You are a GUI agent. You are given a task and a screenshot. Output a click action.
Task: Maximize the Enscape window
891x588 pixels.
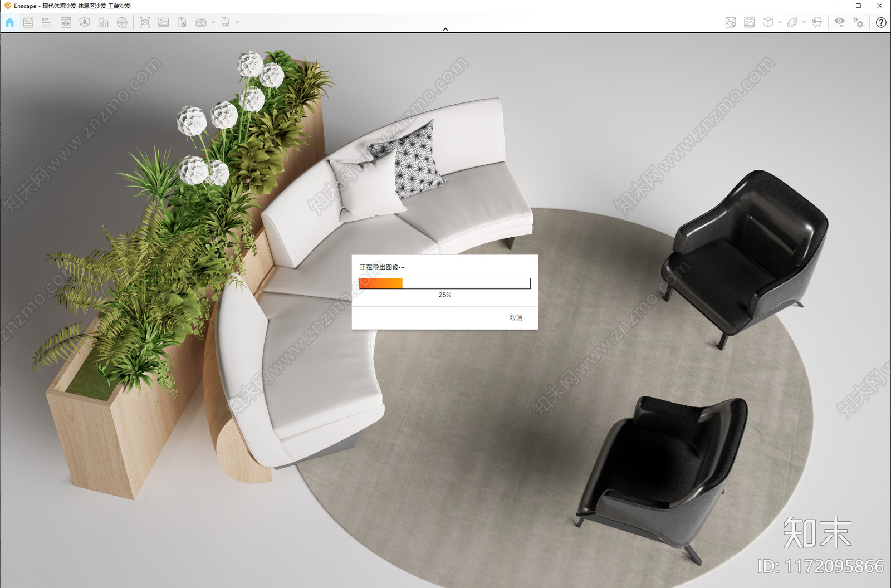858,6
